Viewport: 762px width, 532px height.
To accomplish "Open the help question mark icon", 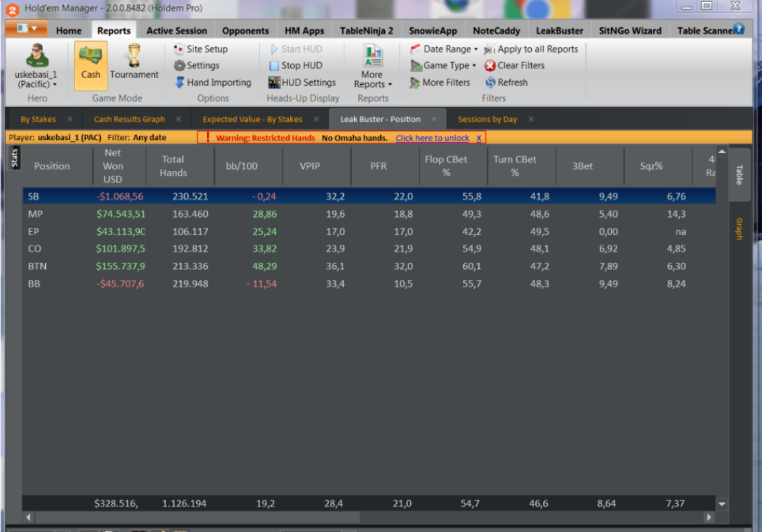I will [x=739, y=29].
